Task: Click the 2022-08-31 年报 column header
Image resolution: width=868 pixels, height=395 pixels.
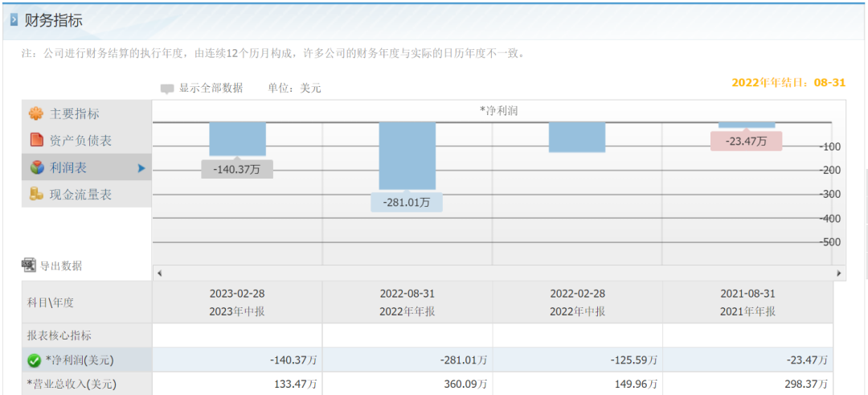Action: point(407,302)
